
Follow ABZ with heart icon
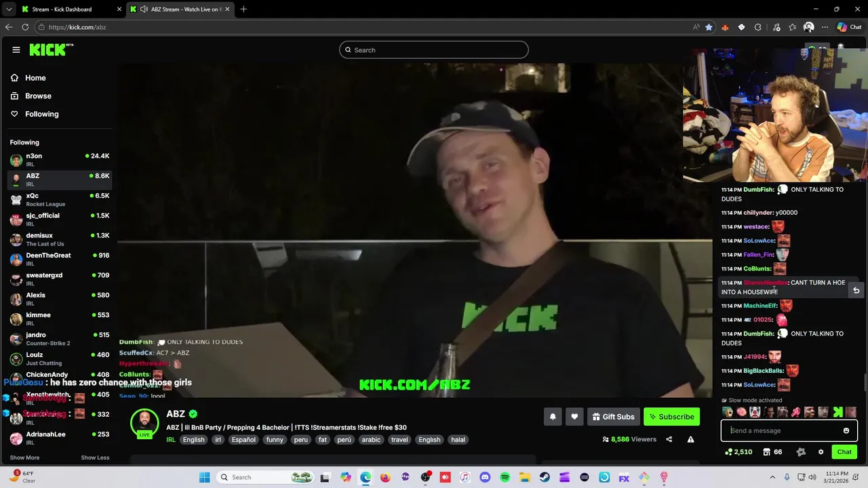coord(574,417)
